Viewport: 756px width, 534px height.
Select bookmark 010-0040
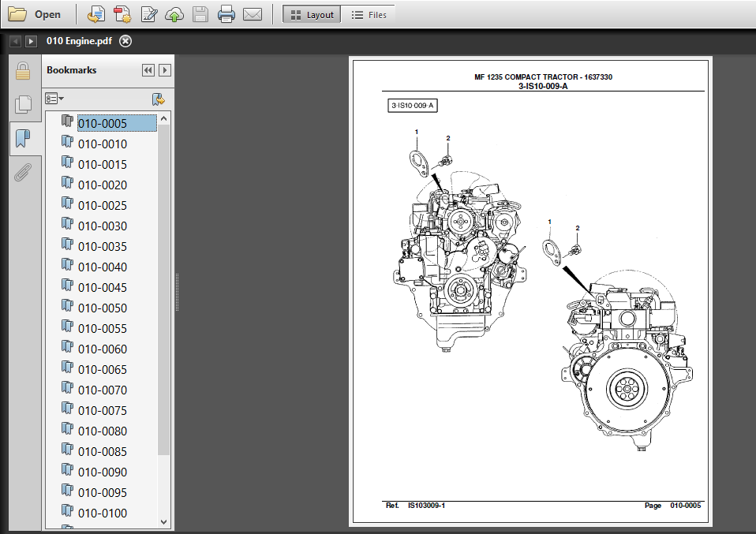(103, 267)
